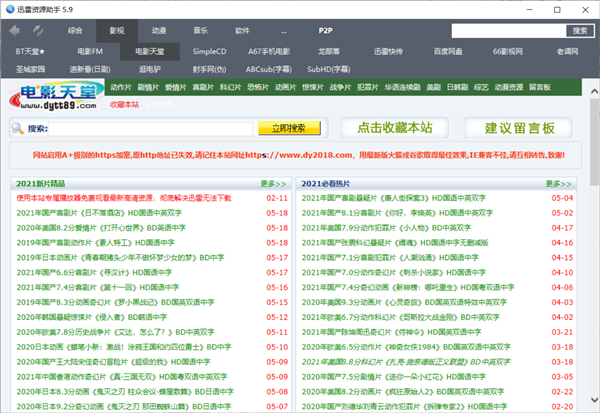
Task: Open the 战争片 category
Action: point(340,87)
